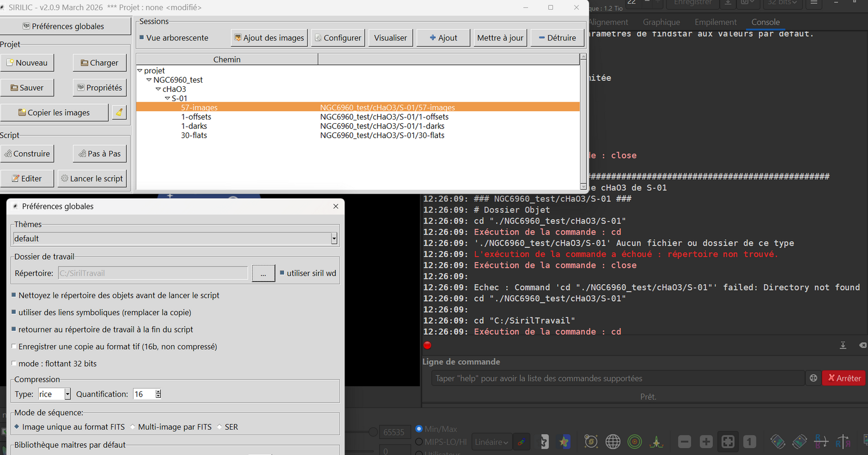Collapse the S-01 tree node
This screenshot has width=868, height=455.
[x=167, y=98]
